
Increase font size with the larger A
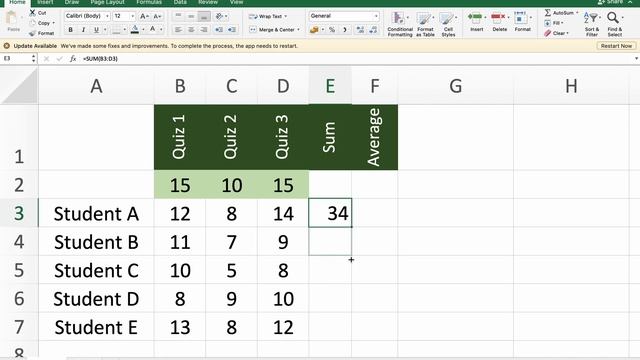click(x=144, y=16)
